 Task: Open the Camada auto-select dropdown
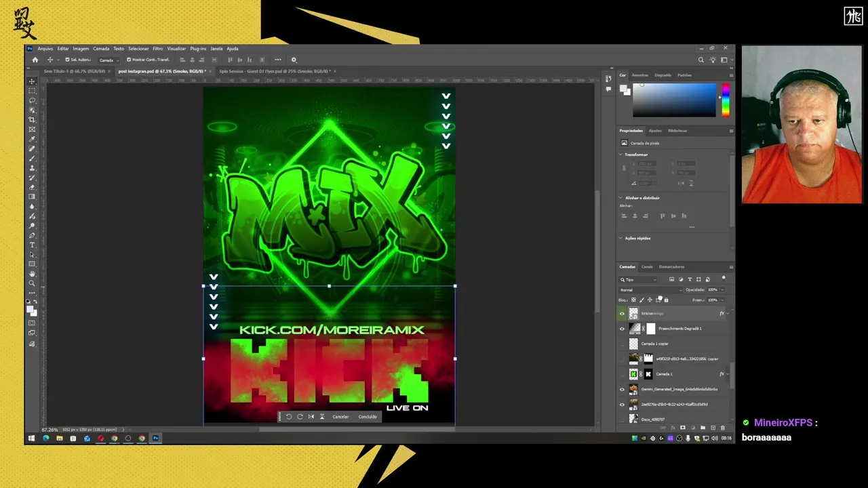click(108, 60)
